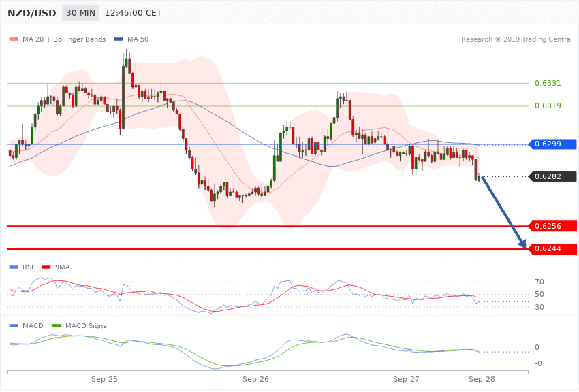Click the NZD/USD symbol title
This screenshot has height=392, width=579.
click(x=32, y=13)
